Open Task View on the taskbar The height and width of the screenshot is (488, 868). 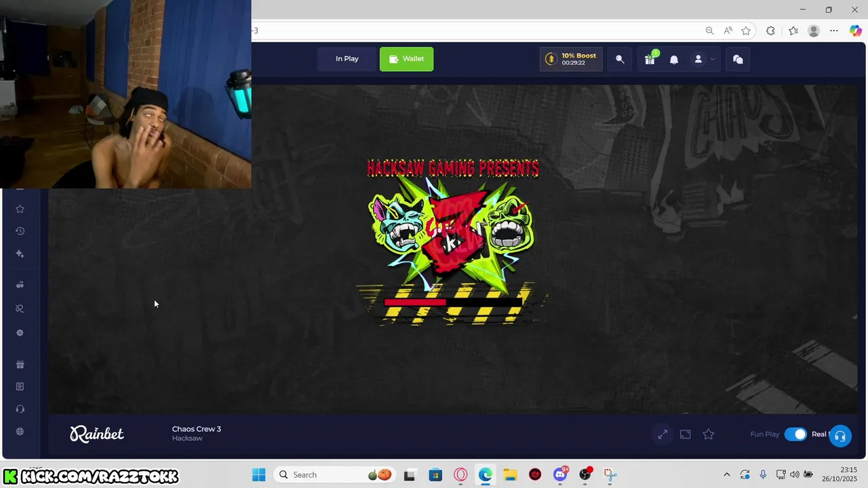point(410,475)
